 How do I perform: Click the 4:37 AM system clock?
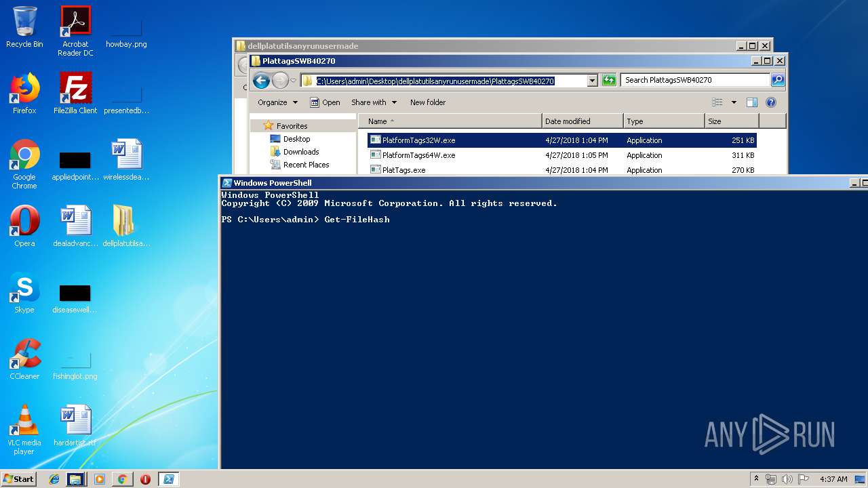click(x=833, y=479)
